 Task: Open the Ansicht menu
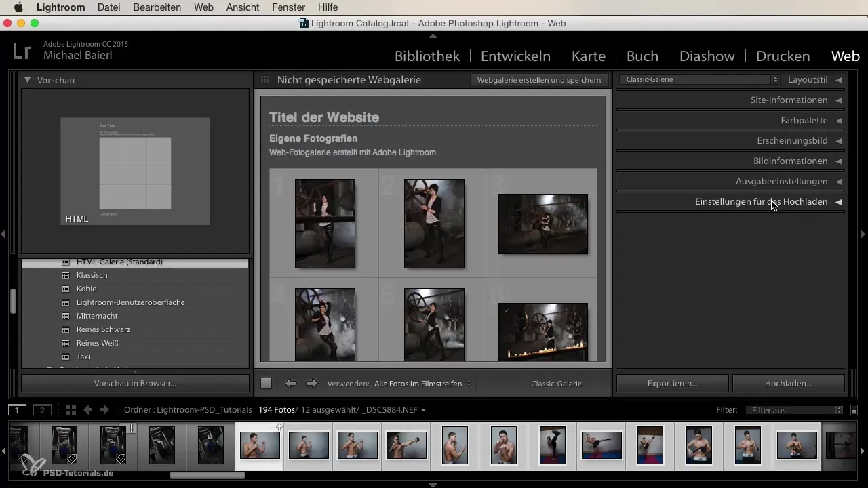[242, 7]
